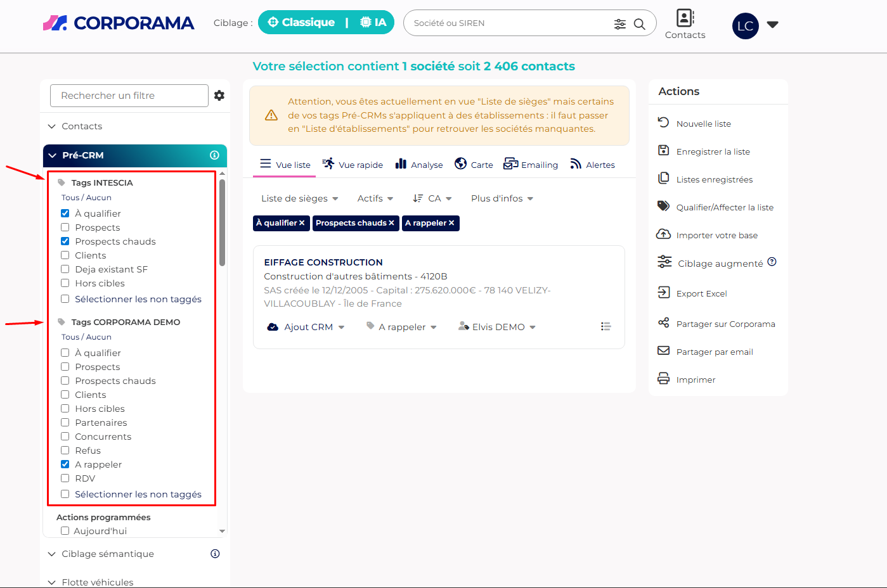Click the filter settings gear icon
The width and height of the screenshot is (887, 588).
click(x=219, y=96)
